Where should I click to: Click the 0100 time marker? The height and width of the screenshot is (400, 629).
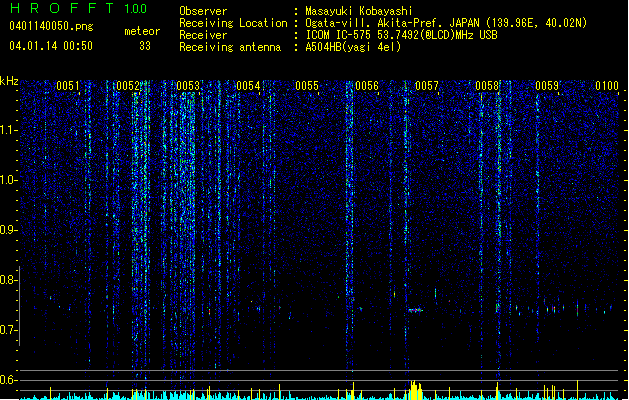click(607, 86)
